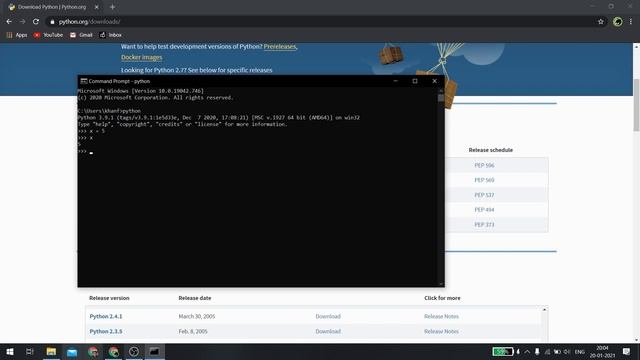Open PEP 569 link
The width and height of the screenshot is (640, 360).
click(484, 180)
